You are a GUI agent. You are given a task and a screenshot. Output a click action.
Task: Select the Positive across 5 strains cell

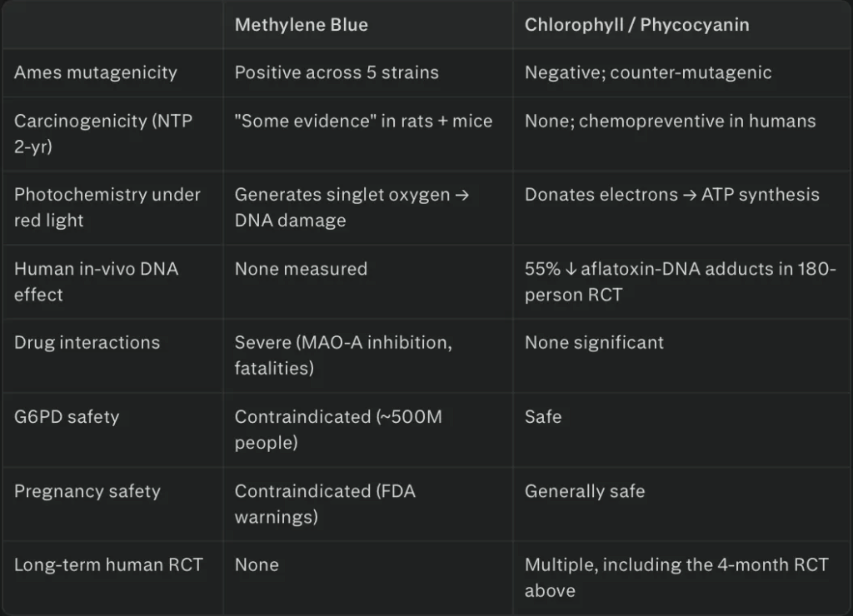click(x=337, y=73)
